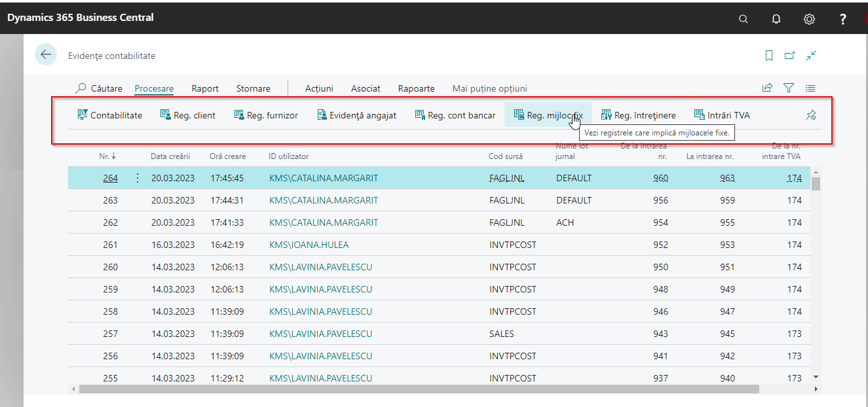The image size is (868, 407).
Task: Click the Cod sursă column header
Action: coord(507,156)
